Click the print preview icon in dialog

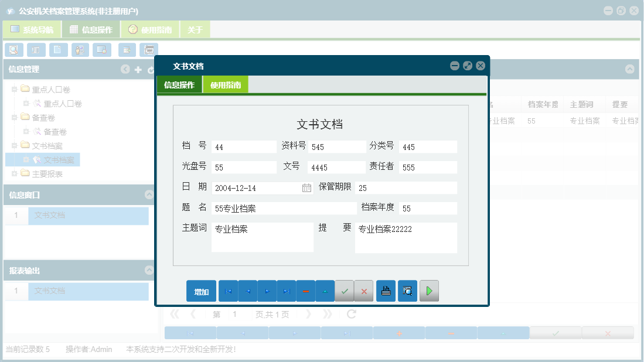click(407, 291)
